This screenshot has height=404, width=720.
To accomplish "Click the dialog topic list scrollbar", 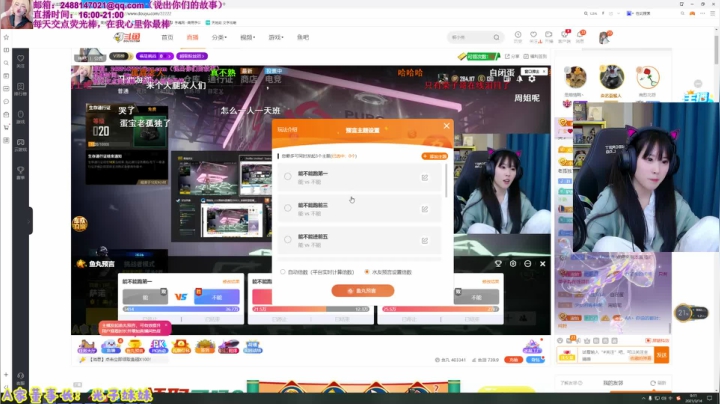I will point(446,180).
